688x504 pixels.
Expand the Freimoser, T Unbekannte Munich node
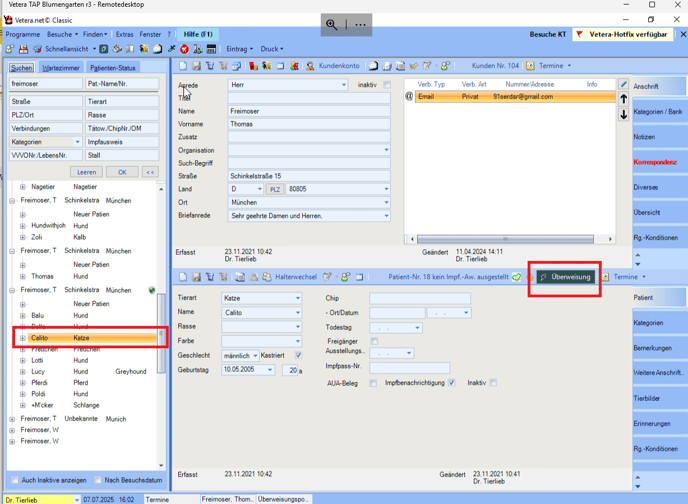(x=12, y=419)
